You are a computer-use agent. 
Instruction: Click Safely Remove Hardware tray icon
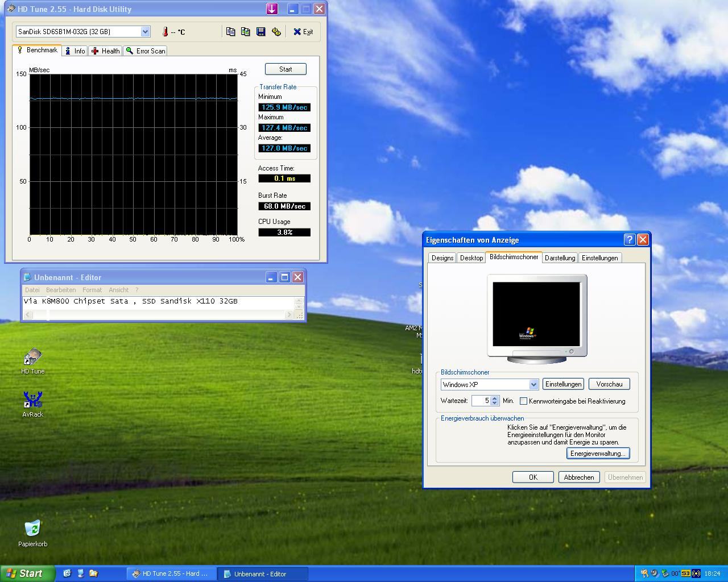point(664,573)
